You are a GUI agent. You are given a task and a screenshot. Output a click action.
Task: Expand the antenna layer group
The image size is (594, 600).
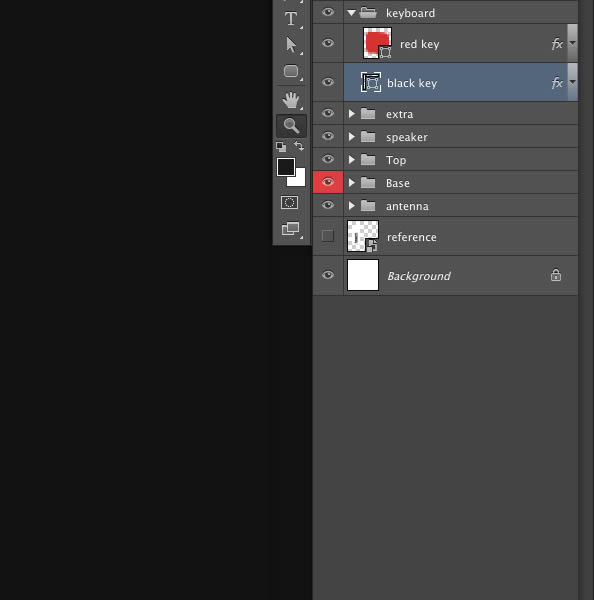(x=351, y=206)
